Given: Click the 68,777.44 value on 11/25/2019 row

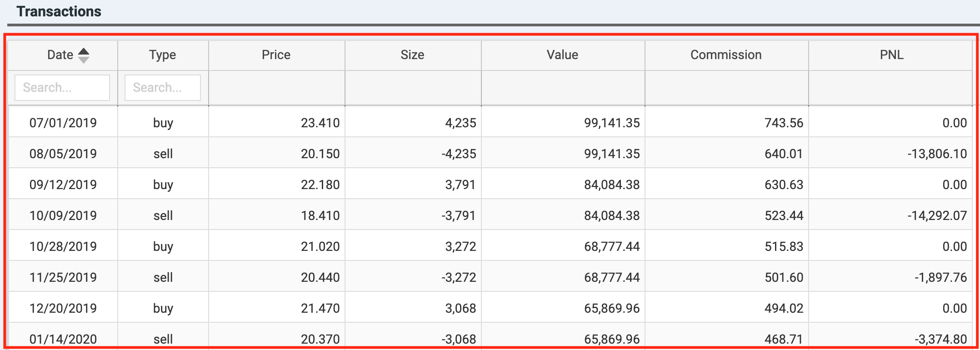Looking at the screenshot, I should [563, 277].
